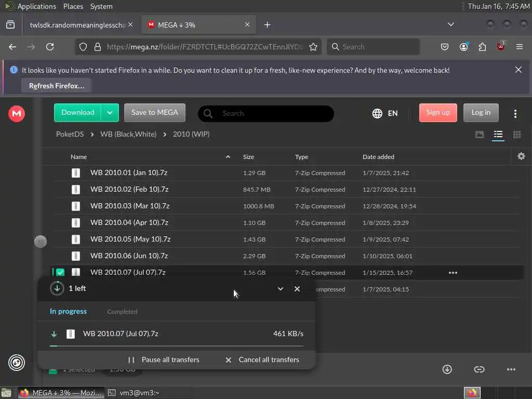This screenshot has width=532, height=399.
Task: Select WB 2010.03 (Mar 10).7z file row
Action: coord(287,206)
